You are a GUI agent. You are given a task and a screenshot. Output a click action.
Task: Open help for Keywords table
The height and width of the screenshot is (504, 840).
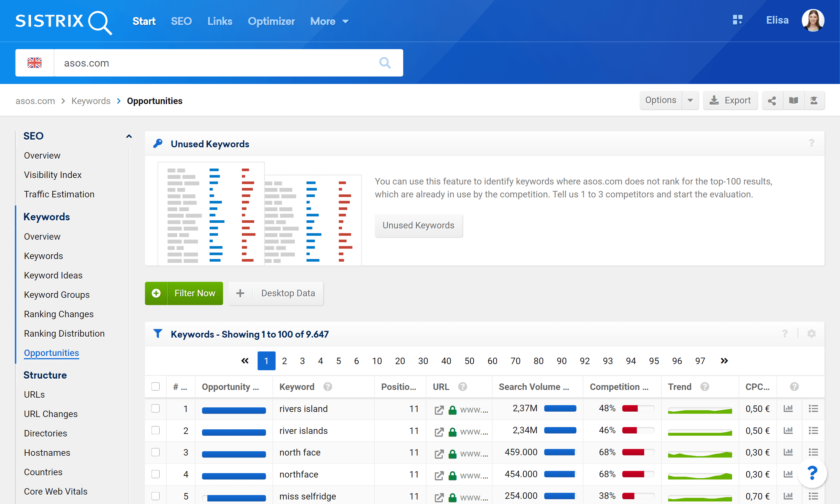click(x=785, y=333)
